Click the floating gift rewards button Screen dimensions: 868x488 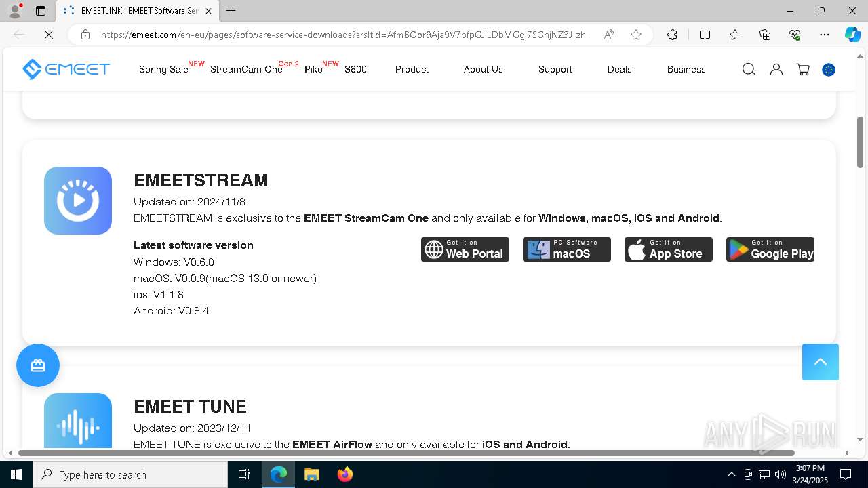coord(38,365)
